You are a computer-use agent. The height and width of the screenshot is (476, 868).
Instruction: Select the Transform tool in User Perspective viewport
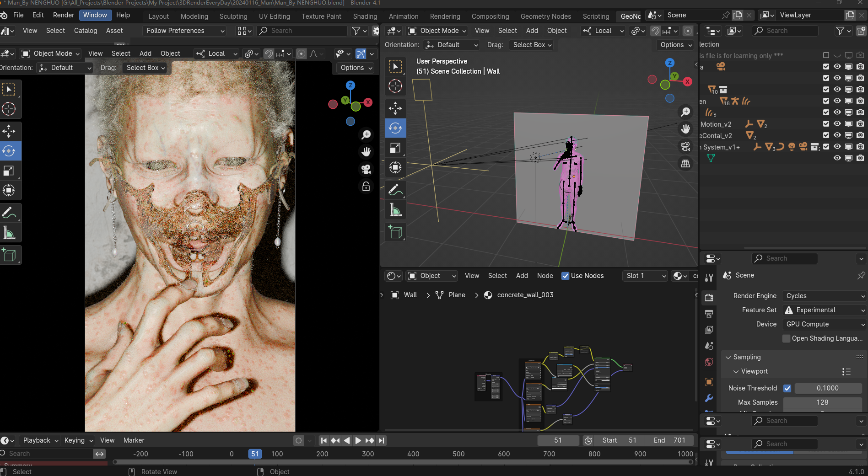tap(395, 168)
